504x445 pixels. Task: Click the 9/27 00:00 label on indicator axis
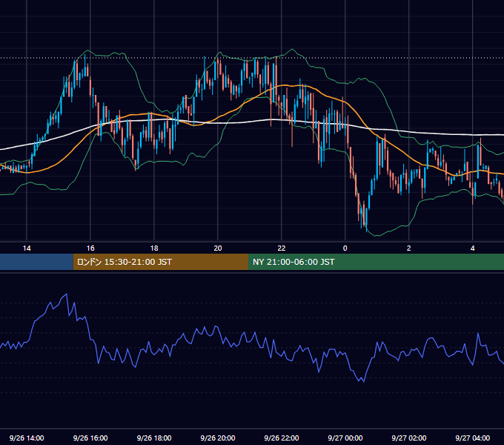click(345, 438)
